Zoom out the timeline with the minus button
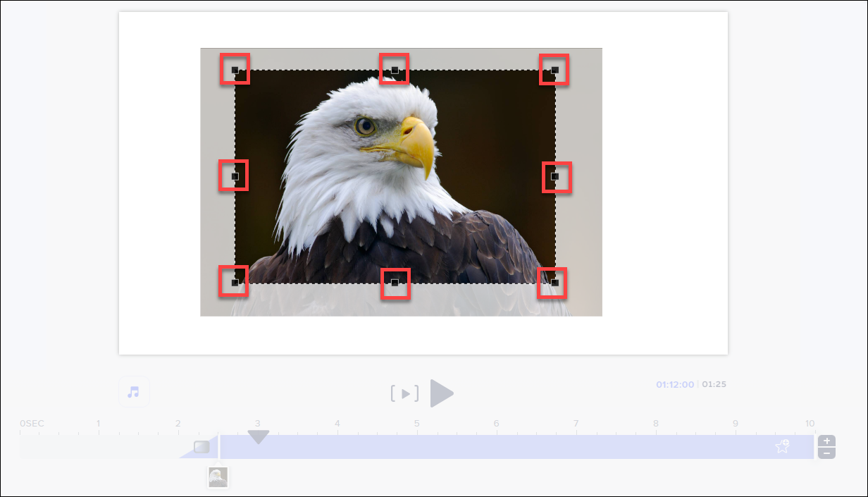 [x=826, y=452]
